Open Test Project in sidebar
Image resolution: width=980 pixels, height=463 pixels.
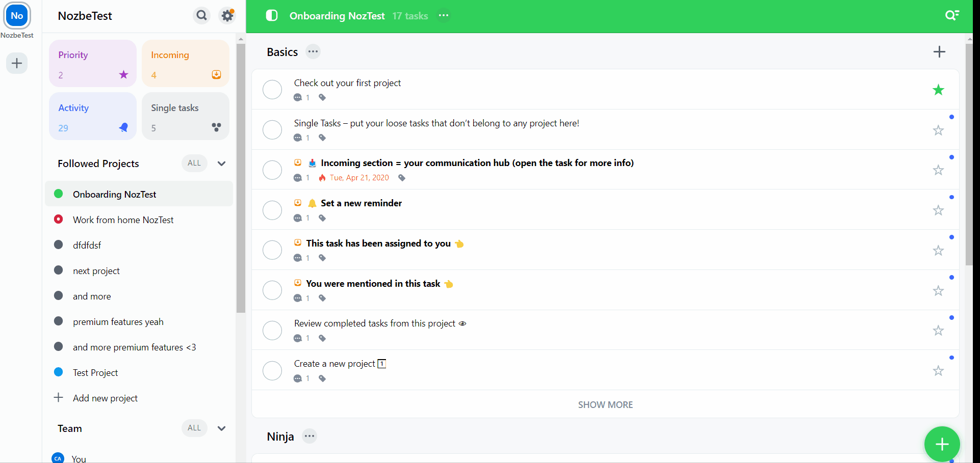coord(139,372)
